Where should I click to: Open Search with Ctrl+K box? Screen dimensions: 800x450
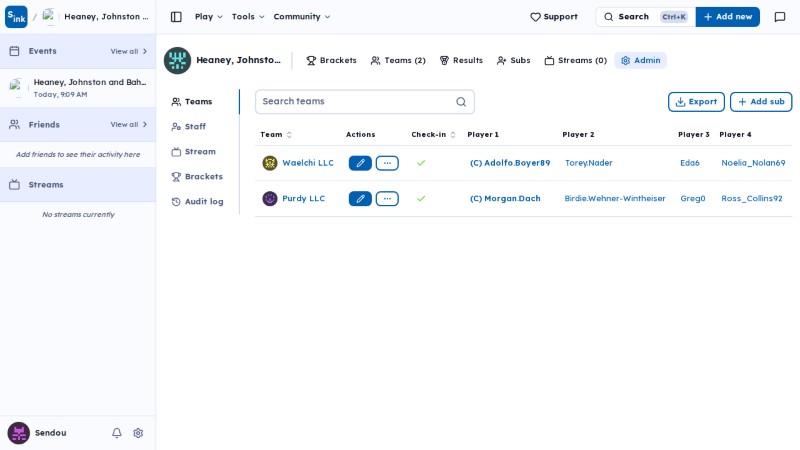[x=645, y=17]
